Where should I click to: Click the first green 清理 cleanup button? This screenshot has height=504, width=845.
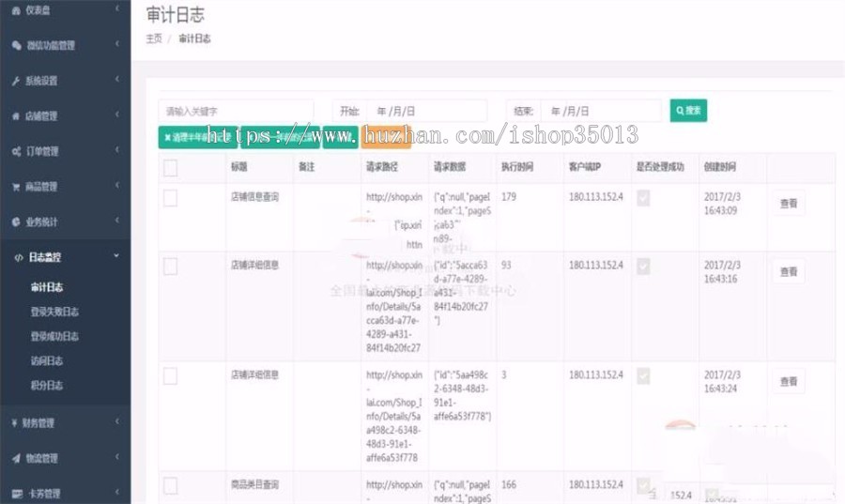click(x=198, y=137)
